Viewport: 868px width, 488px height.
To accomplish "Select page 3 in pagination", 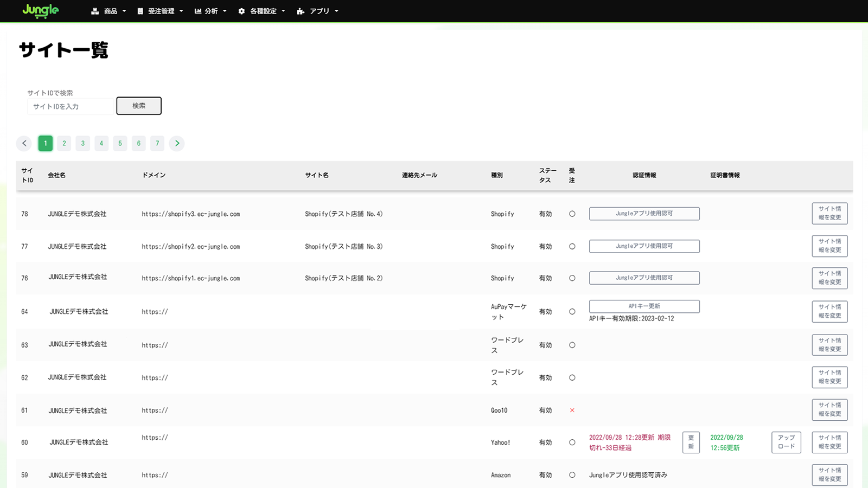I will coord(83,143).
